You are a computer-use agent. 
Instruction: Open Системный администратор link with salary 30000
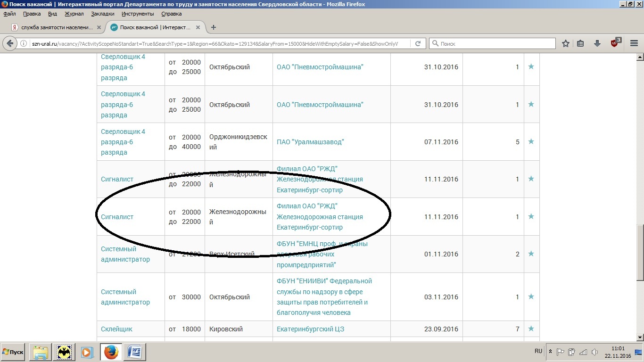pyautogui.click(x=125, y=297)
